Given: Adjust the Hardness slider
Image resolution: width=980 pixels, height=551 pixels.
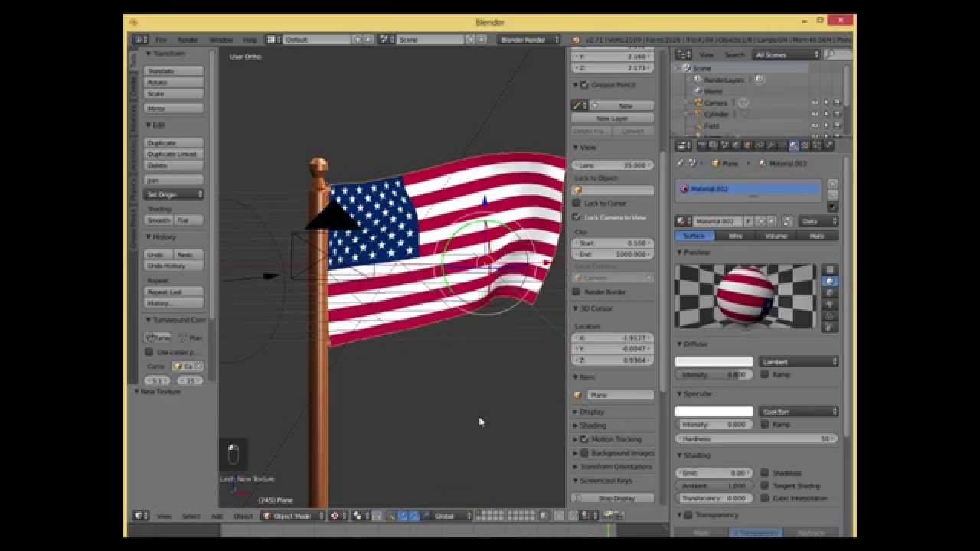Looking at the screenshot, I should [x=756, y=439].
